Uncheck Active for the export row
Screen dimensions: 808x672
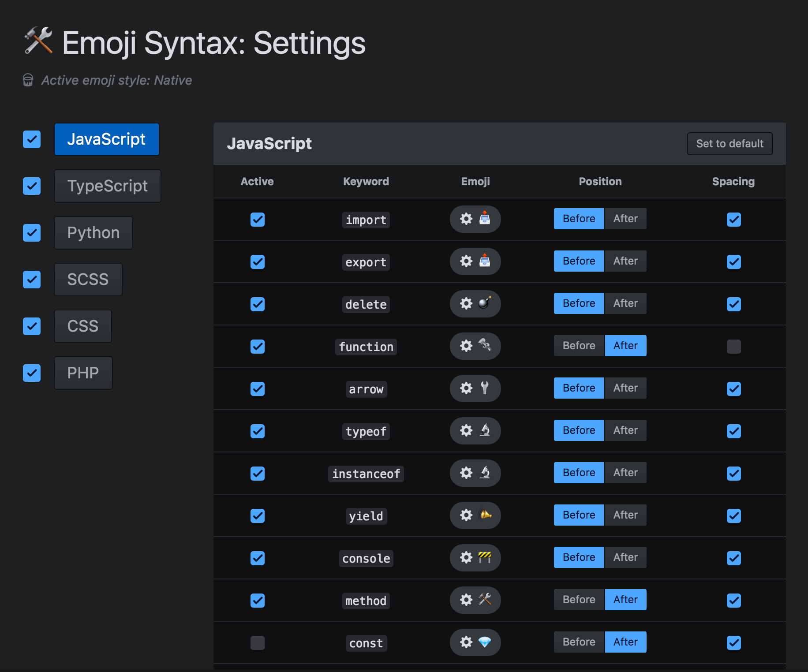(258, 262)
